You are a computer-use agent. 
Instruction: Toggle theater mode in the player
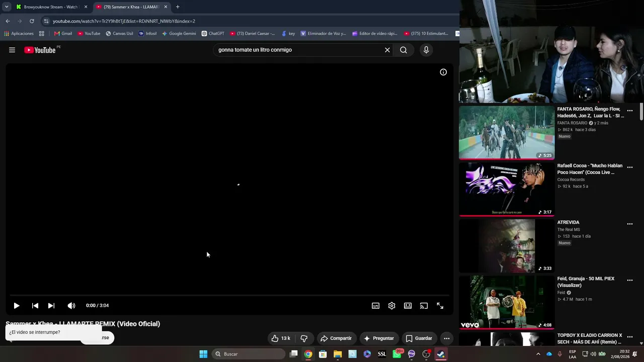tap(408, 306)
